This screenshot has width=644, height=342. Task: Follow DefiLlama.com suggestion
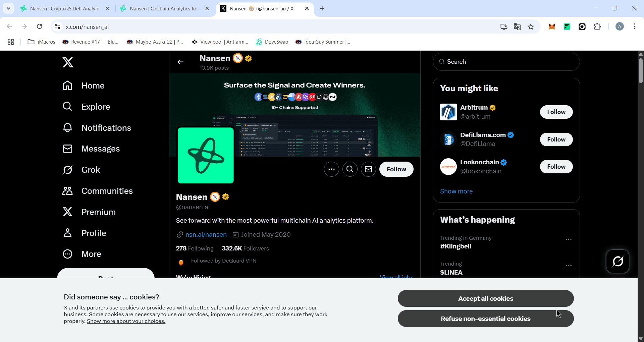coord(556,139)
